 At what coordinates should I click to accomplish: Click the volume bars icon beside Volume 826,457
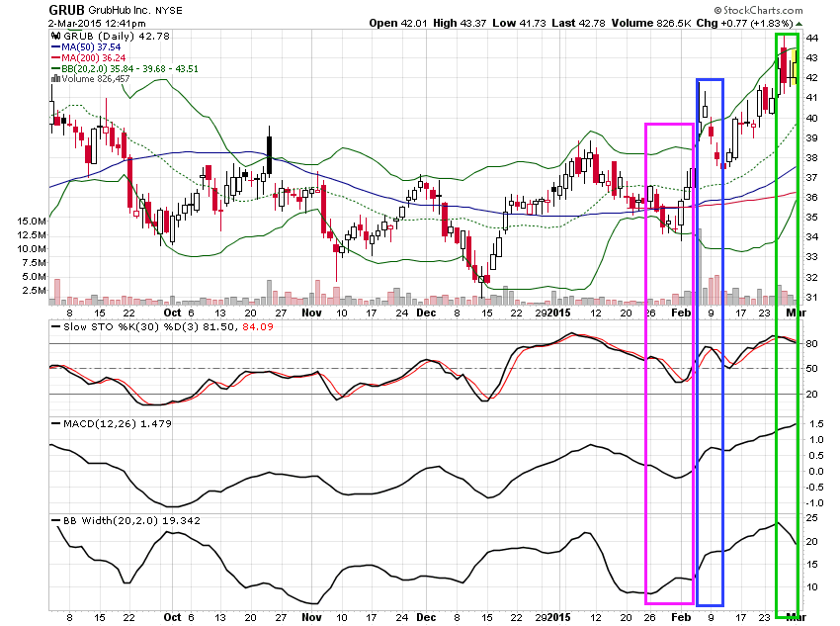(x=55, y=79)
